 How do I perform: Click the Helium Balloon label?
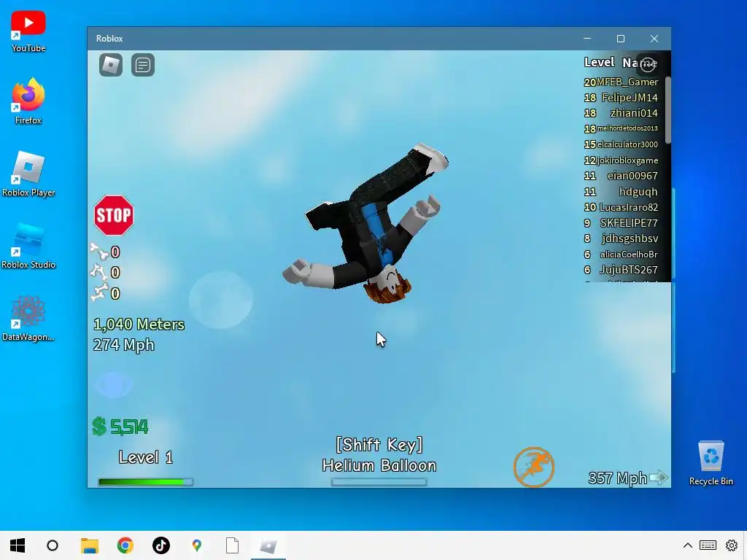(x=379, y=465)
